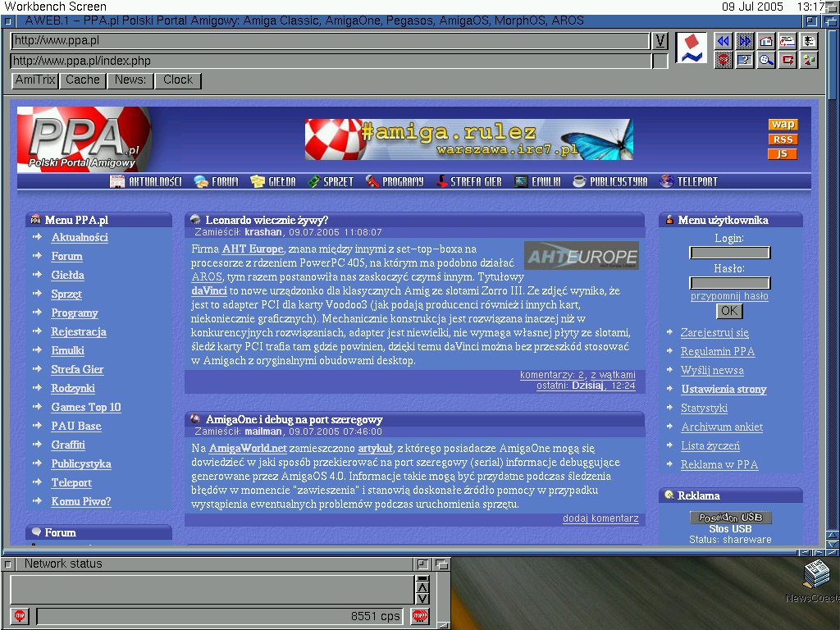Open SPRZĘT in the top navigation bar
The height and width of the screenshot is (630, 840).
tap(331, 181)
